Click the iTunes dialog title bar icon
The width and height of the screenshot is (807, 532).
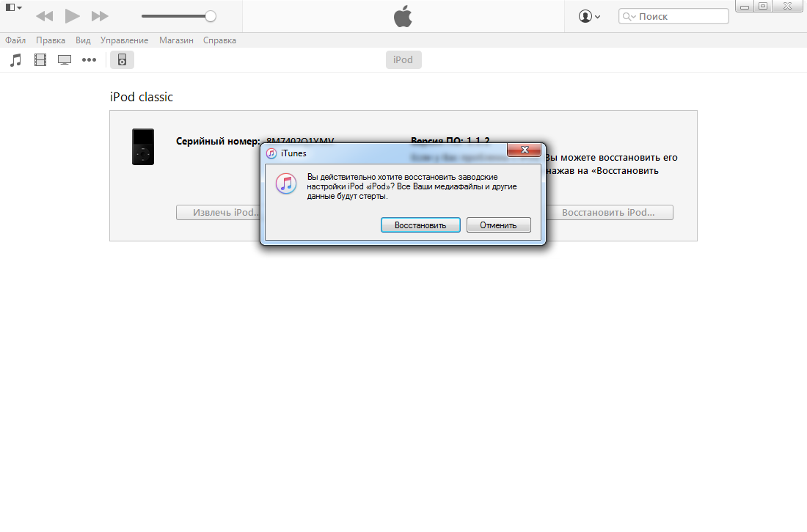[x=271, y=153]
